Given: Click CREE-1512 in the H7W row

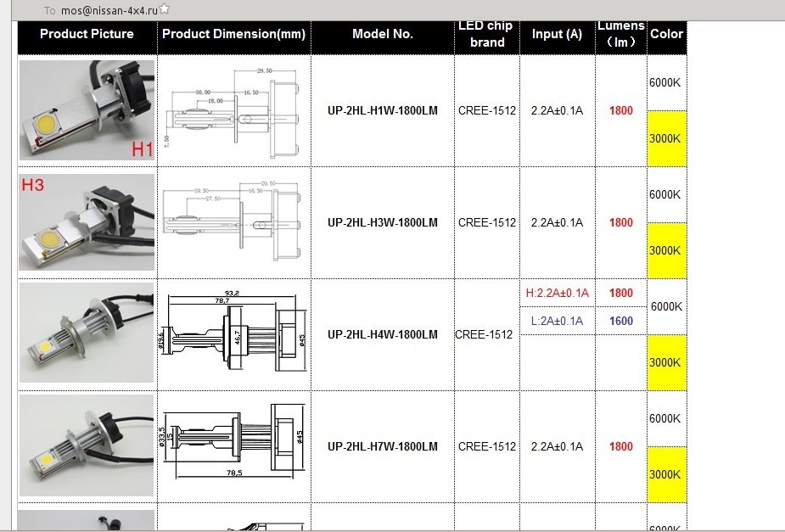Looking at the screenshot, I should pyautogui.click(x=486, y=446).
